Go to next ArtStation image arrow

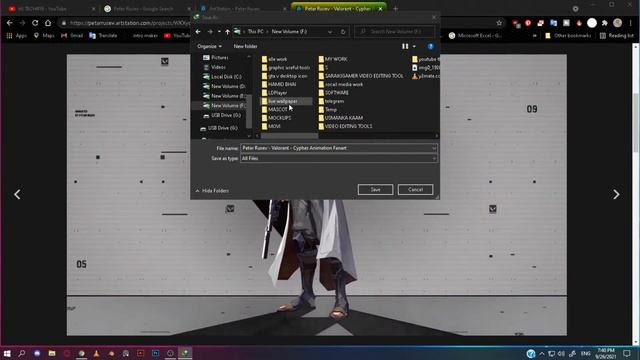(616, 194)
